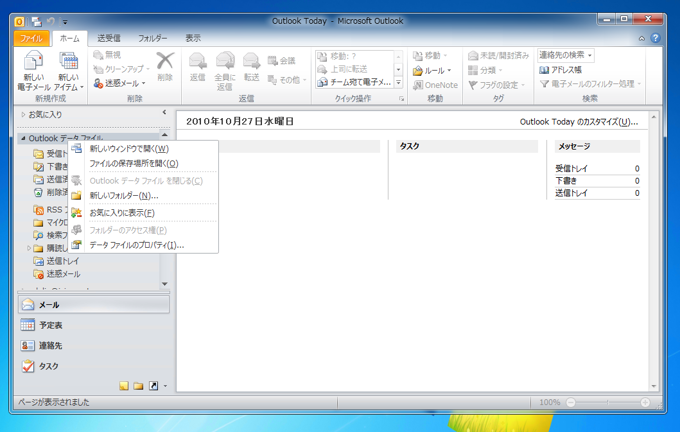Click the Outlook application icon in title bar
680x432 pixels.
20,21
